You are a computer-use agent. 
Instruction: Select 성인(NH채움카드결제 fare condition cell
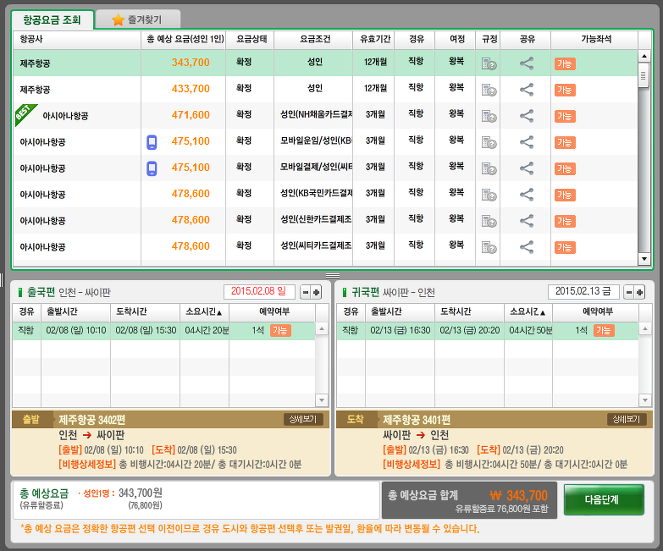click(x=315, y=115)
